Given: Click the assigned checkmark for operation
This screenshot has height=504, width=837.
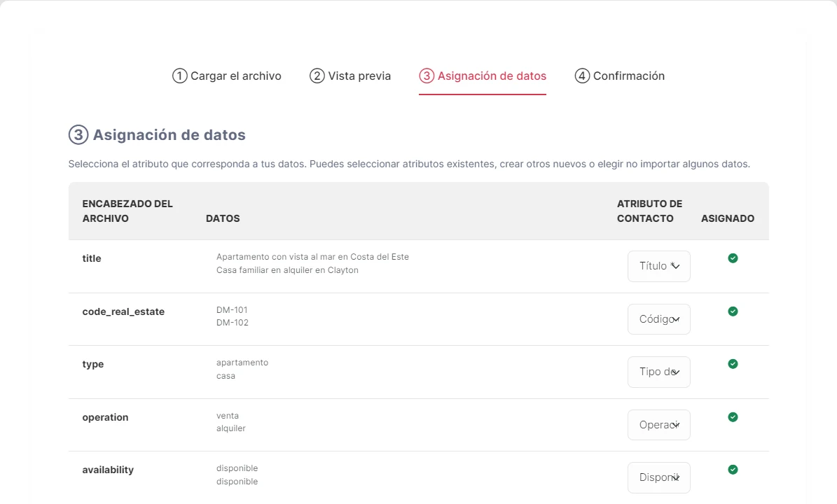Looking at the screenshot, I should click(733, 417).
